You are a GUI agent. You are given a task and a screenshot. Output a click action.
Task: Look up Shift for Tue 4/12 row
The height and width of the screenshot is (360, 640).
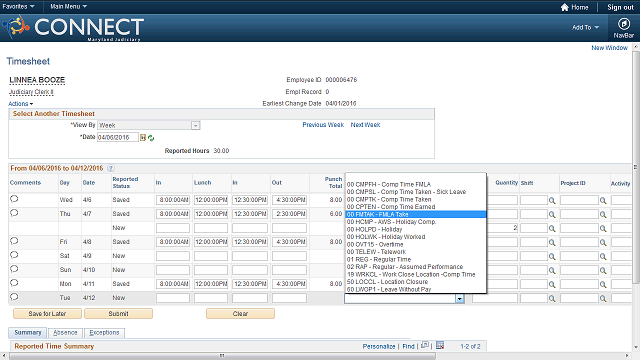pos(552,299)
